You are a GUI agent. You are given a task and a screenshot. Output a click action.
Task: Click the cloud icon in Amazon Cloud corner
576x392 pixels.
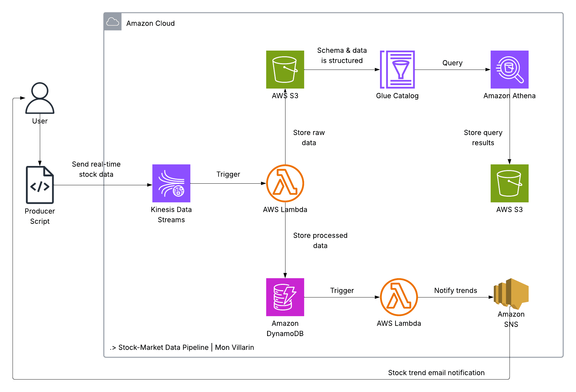pyautogui.click(x=112, y=21)
